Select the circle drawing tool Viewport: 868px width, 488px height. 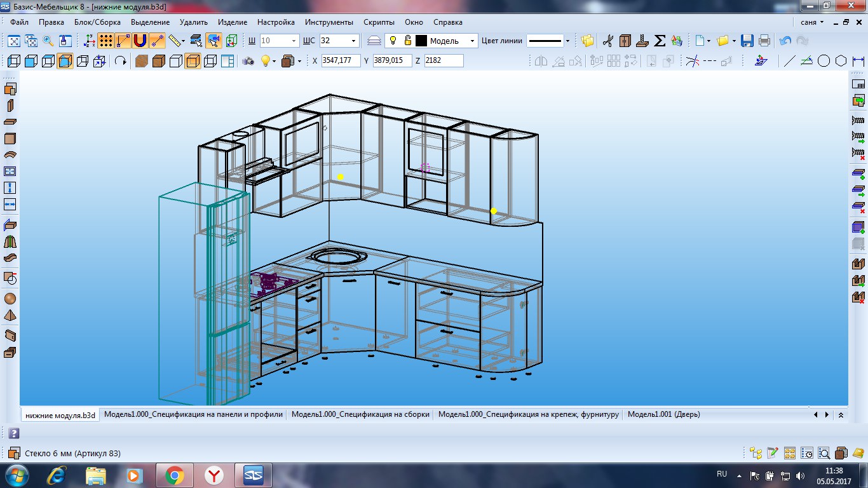click(824, 61)
